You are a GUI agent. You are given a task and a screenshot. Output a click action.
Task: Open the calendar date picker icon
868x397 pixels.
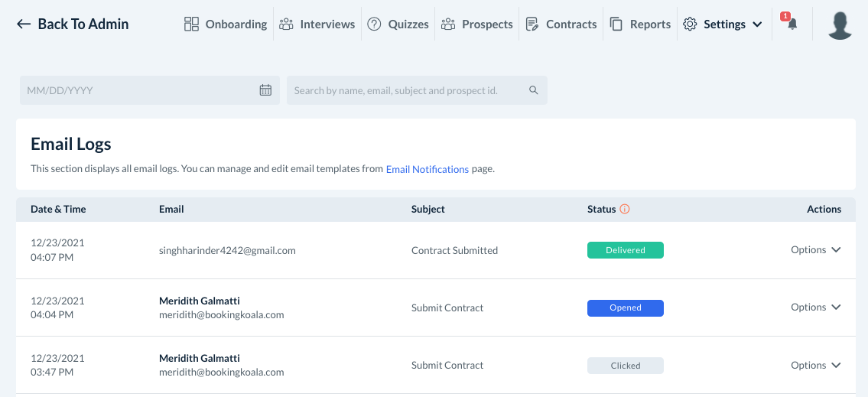click(x=265, y=90)
